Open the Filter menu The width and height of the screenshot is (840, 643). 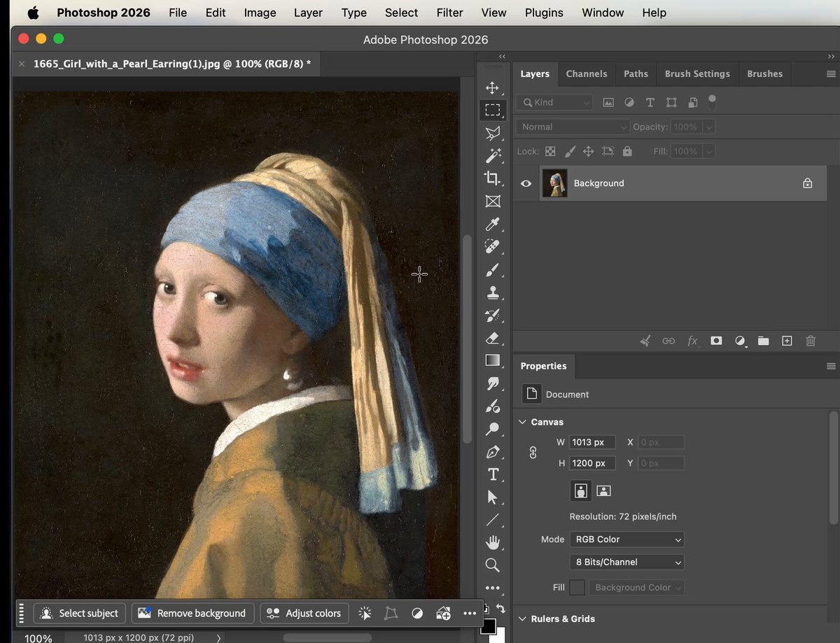tap(449, 13)
